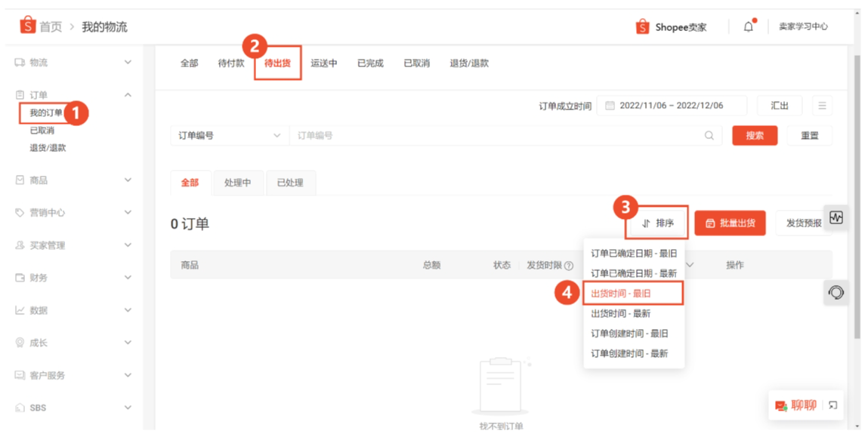Screen dimensions: 868x440
Task: Open the 卖家学习中心 link
Action: (803, 26)
